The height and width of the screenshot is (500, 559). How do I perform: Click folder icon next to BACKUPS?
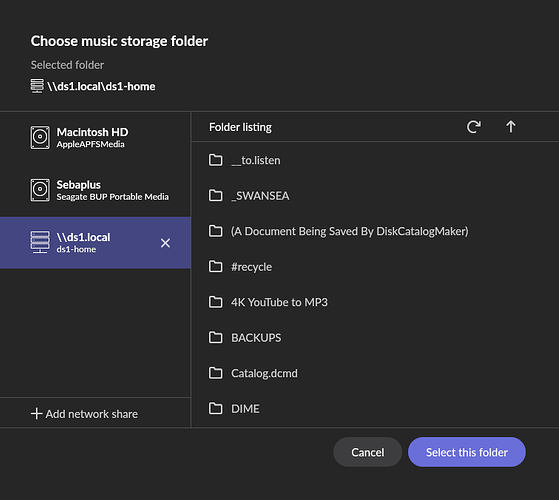215,337
